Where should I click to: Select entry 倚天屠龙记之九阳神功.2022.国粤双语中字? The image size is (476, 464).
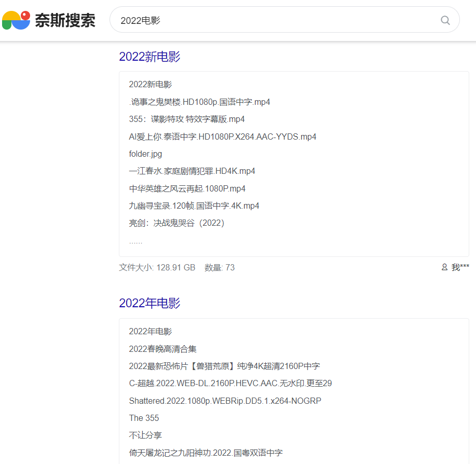(x=206, y=453)
